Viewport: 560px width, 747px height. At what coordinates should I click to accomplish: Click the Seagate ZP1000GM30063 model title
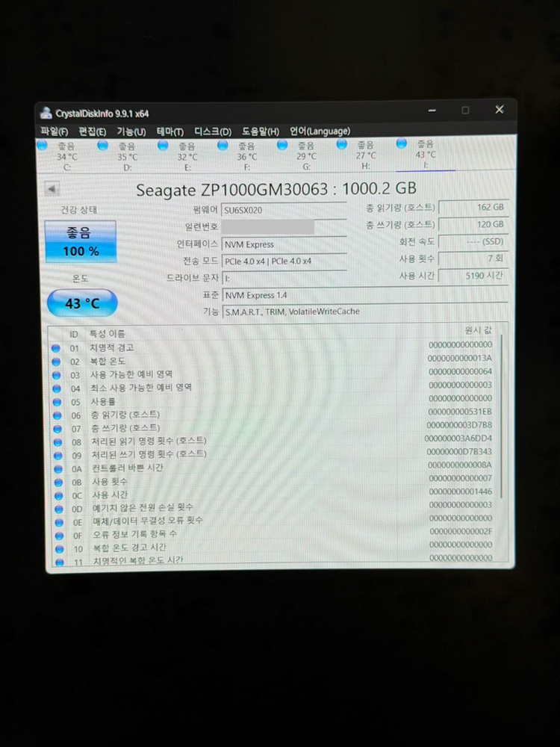point(276,189)
